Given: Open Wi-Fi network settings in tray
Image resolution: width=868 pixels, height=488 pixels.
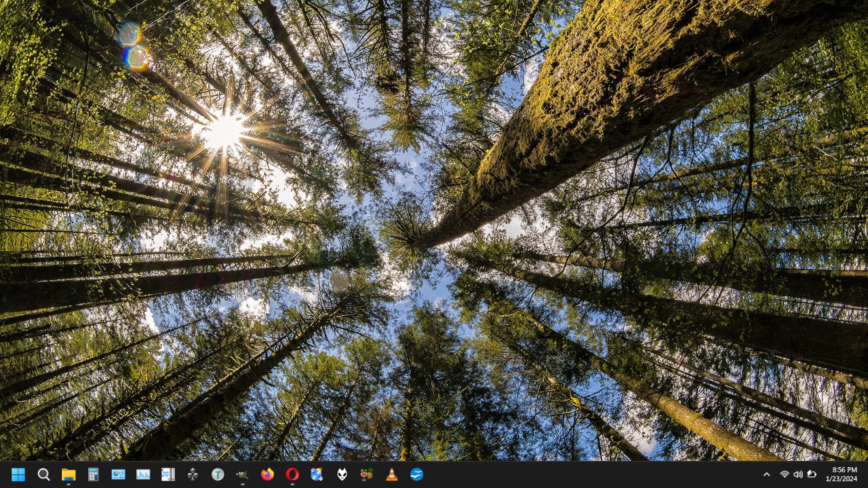Looking at the screenshot, I should [x=785, y=474].
